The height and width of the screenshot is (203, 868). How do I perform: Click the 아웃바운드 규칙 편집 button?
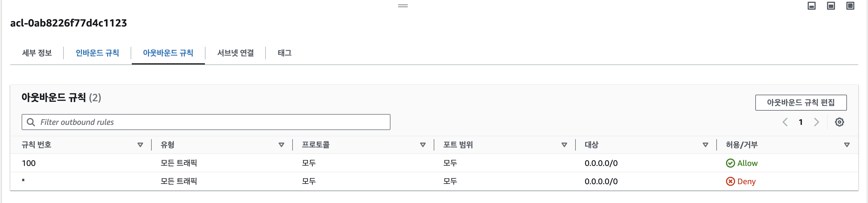(x=801, y=102)
